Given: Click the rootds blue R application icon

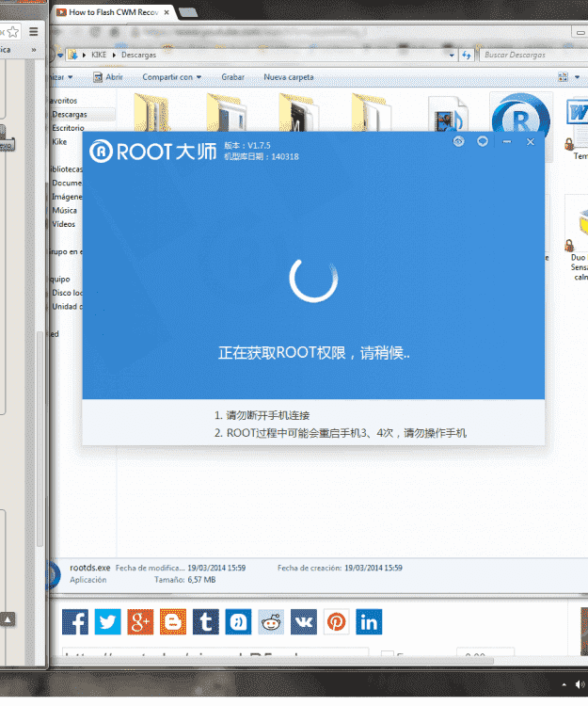Looking at the screenshot, I should point(520,114).
